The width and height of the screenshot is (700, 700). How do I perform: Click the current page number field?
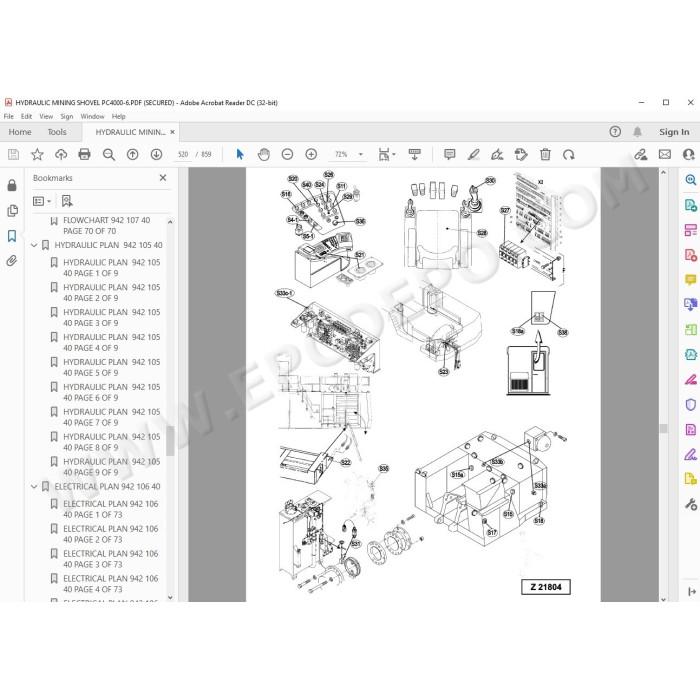[x=183, y=154]
